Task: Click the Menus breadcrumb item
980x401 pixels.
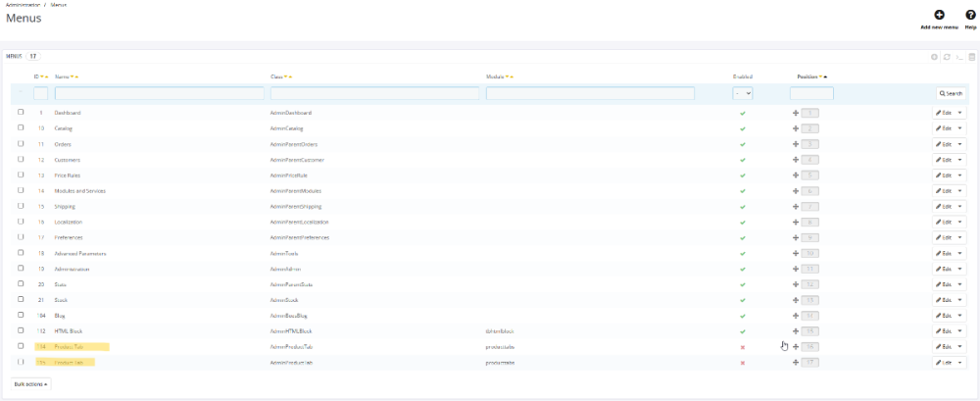Action: click(59, 5)
